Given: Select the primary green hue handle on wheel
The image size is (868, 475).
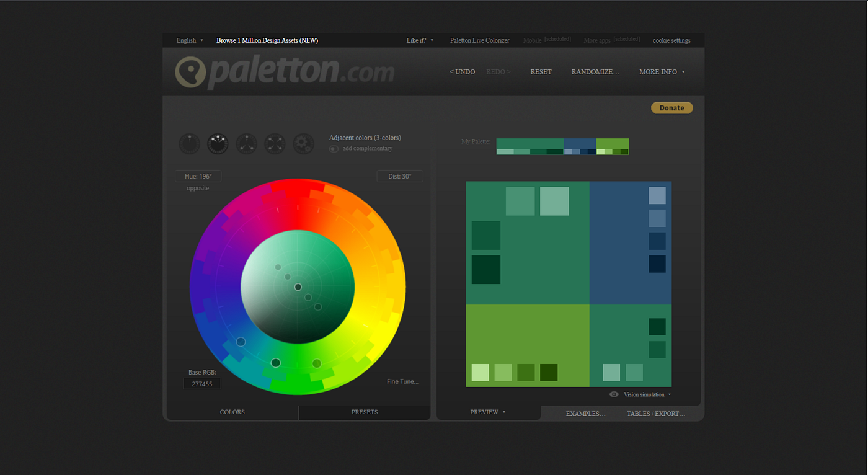Looking at the screenshot, I should click(x=276, y=363).
